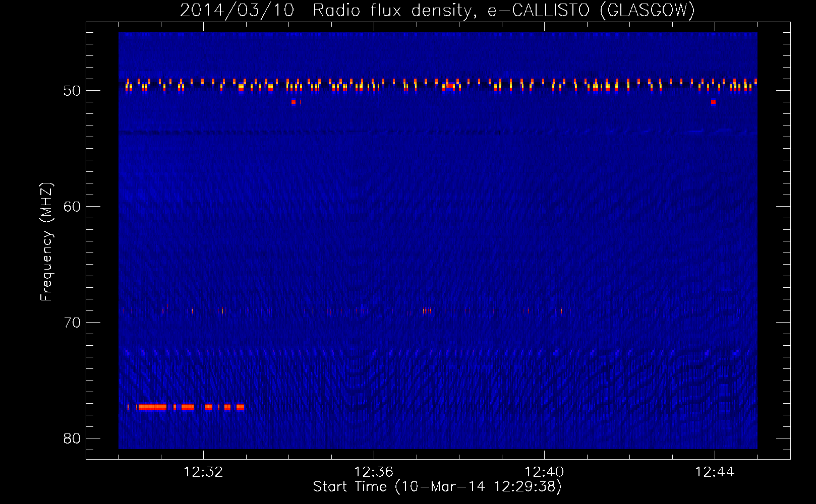Click the 50 frequency tick label
This screenshot has height=504, width=816.
(x=72, y=91)
